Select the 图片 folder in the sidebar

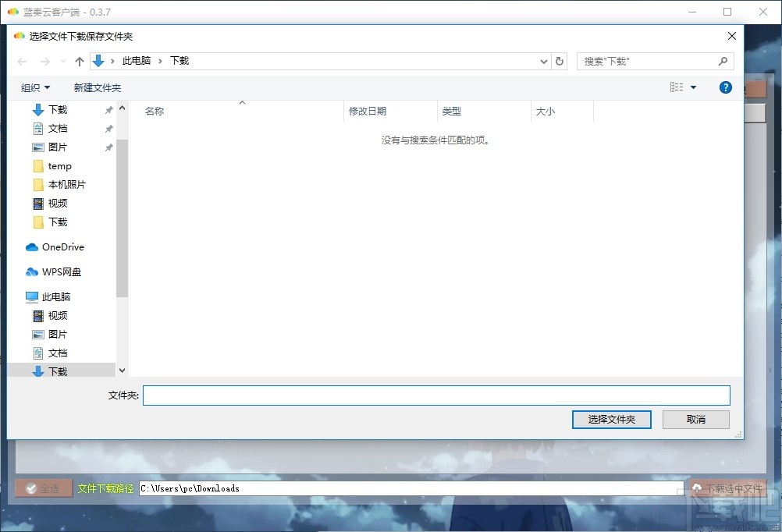click(57, 147)
